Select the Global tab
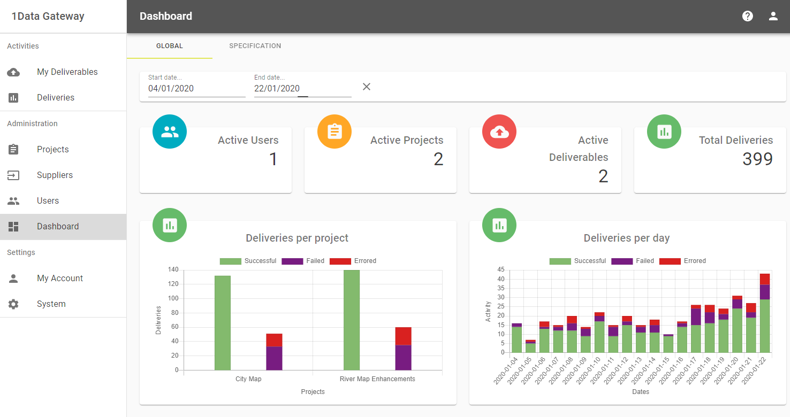The width and height of the screenshot is (790, 417). point(169,46)
